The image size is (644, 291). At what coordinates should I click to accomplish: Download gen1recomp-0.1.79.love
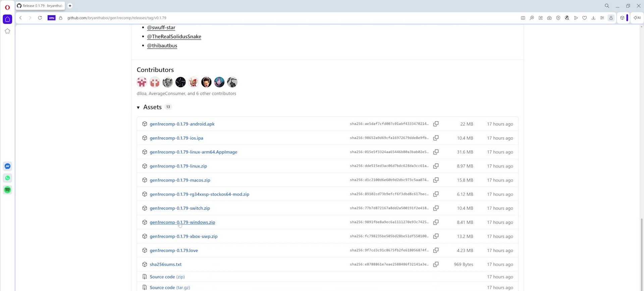(174, 250)
